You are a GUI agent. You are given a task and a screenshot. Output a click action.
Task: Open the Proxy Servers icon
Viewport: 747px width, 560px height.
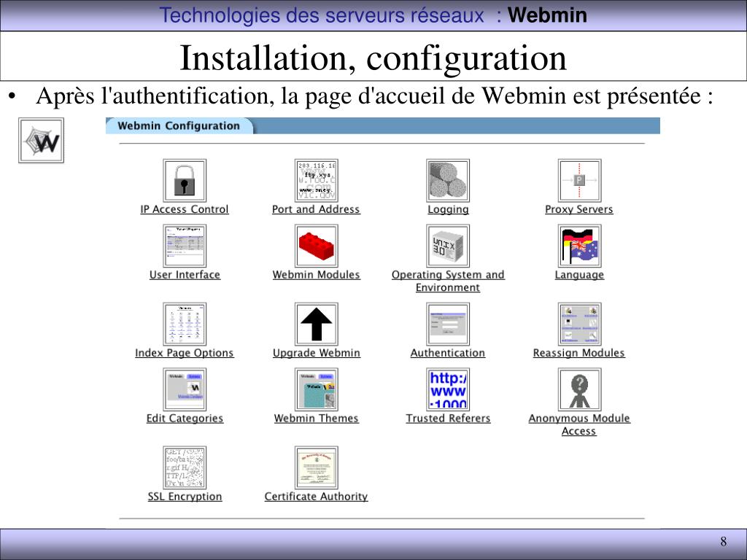click(x=579, y=181)
